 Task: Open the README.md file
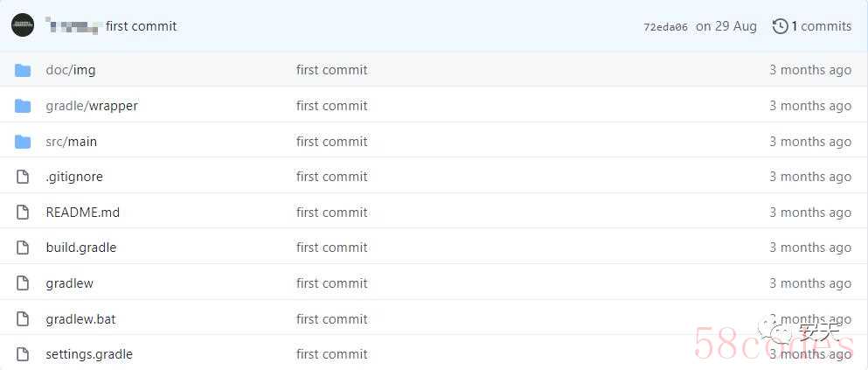pos(82,213)
